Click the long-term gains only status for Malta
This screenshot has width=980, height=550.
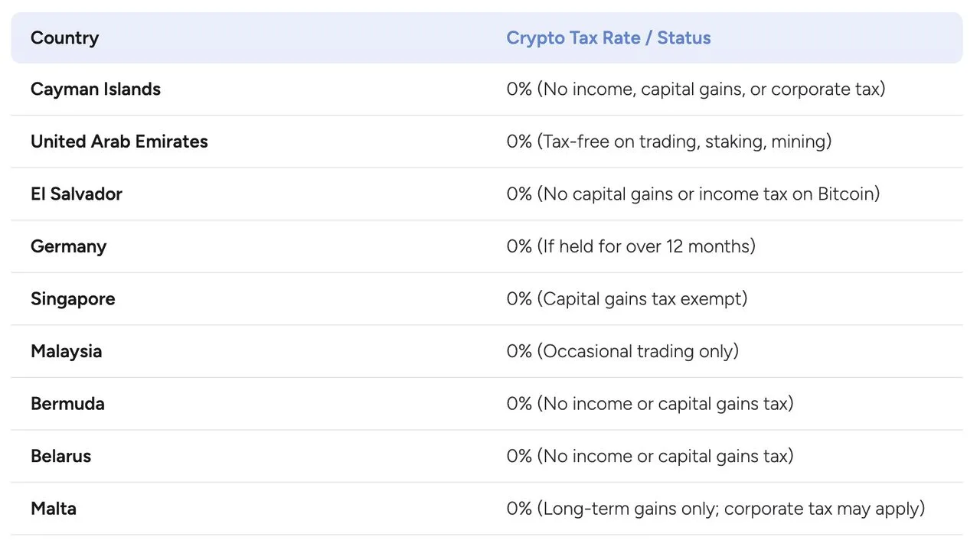(x=715, y=508)
